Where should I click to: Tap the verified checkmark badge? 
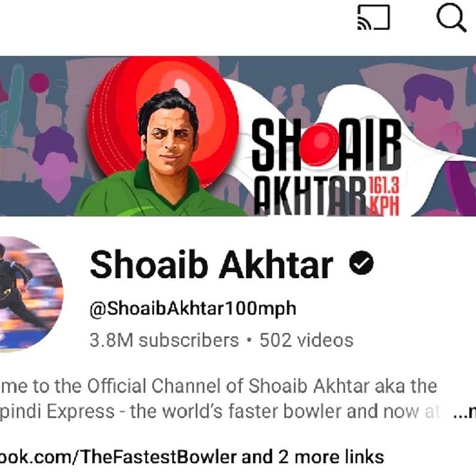(x=361, y=263)
